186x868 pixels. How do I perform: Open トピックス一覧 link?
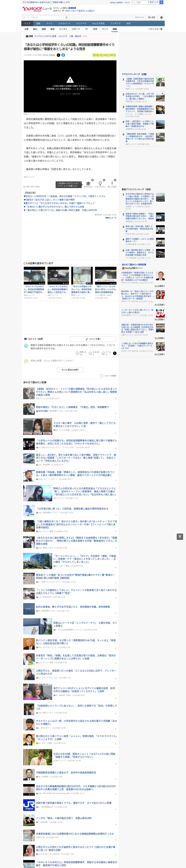(x=155, y=29)
